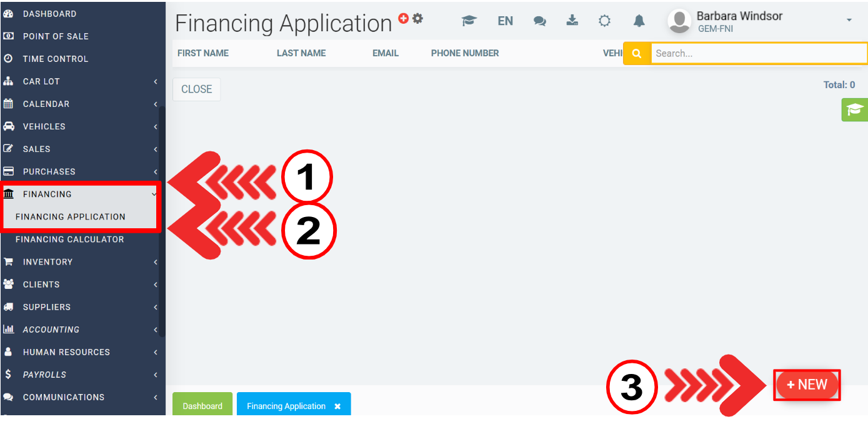This screenshot has width=868, height=424.
Task: Click the graduation cap tutorial icon in header
Action: click(x=469, y=21)
